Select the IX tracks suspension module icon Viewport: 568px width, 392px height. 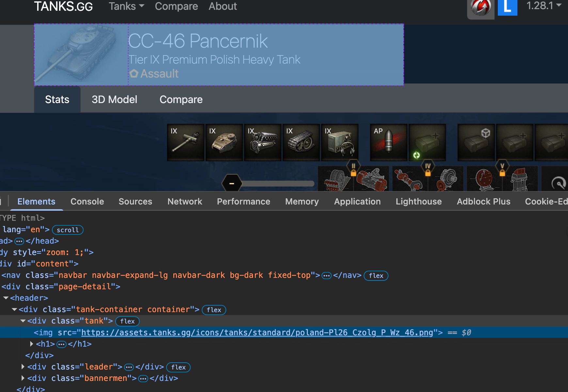pos(301,142)
